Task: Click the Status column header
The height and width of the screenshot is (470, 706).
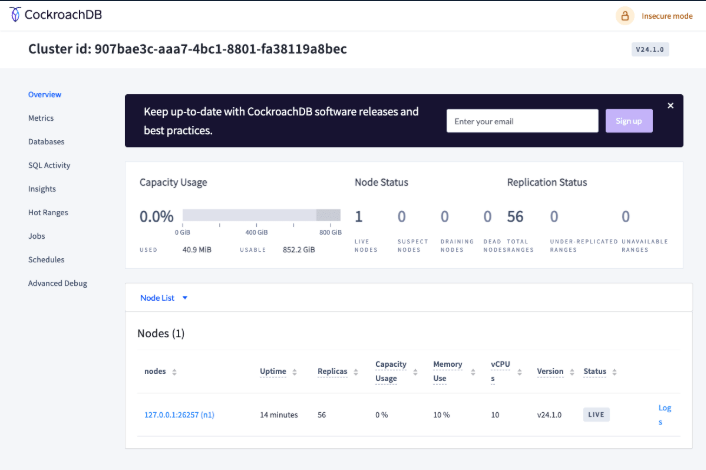Action: 595,371
